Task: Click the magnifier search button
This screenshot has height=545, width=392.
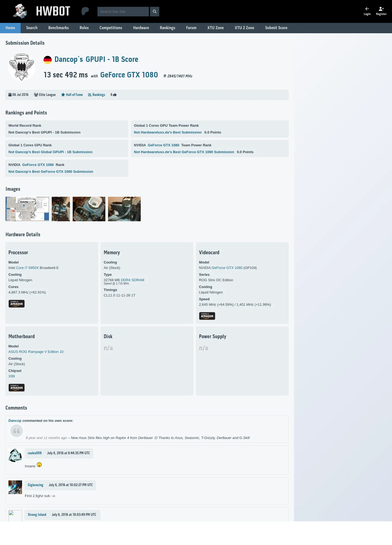Action: pos(155,11)
